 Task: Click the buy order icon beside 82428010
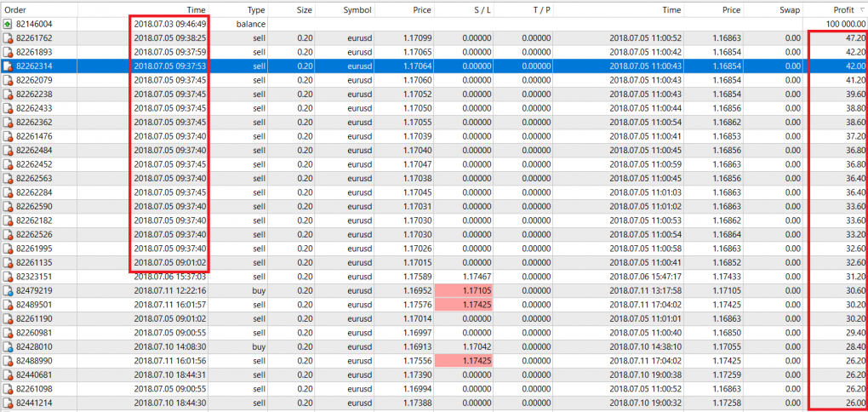click(7, 346)
